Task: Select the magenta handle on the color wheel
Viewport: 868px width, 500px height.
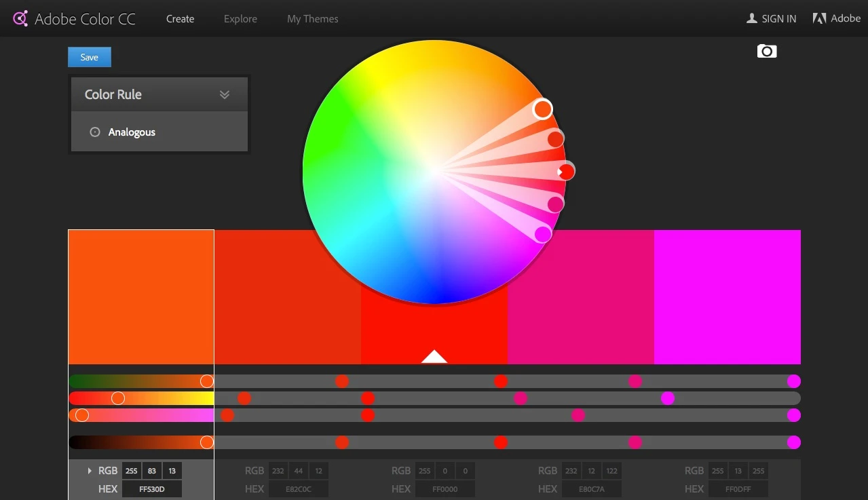Action: [543, 234]
